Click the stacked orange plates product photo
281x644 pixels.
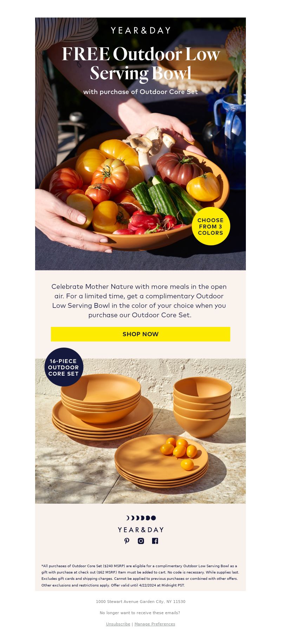pyautogui.click(x=140, y=431)
